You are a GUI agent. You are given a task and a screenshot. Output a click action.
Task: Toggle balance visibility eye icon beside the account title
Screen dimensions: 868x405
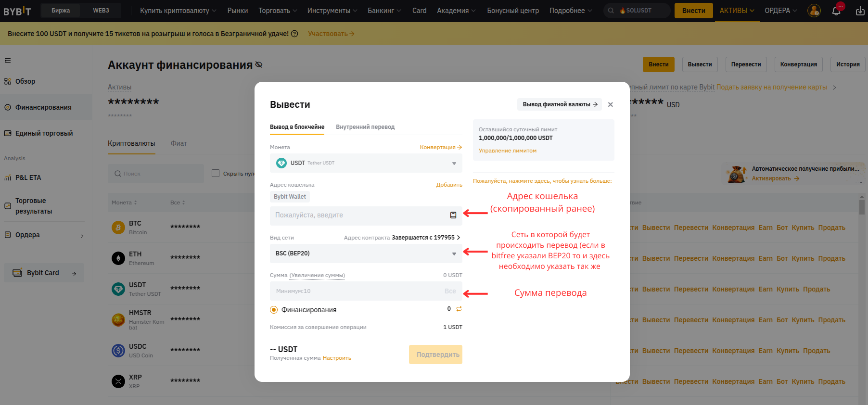[259, 64]
